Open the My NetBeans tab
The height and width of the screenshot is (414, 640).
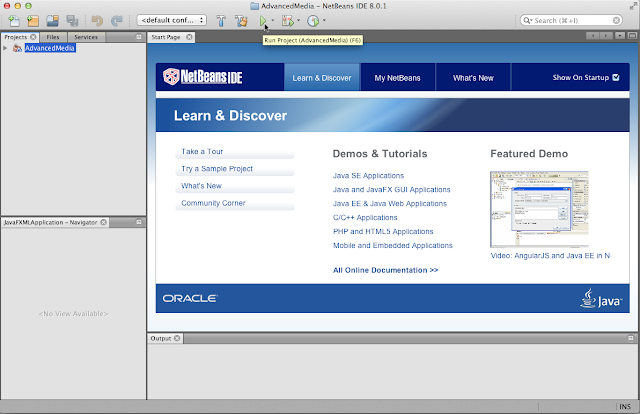(398, 78)
